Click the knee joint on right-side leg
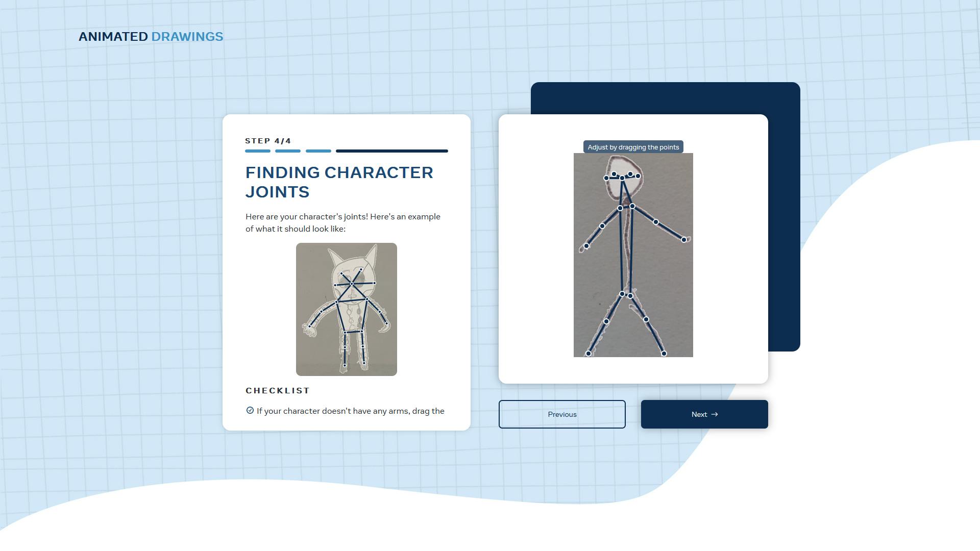The width and height of the screenshot is (980, 551). tap(646, 319)
